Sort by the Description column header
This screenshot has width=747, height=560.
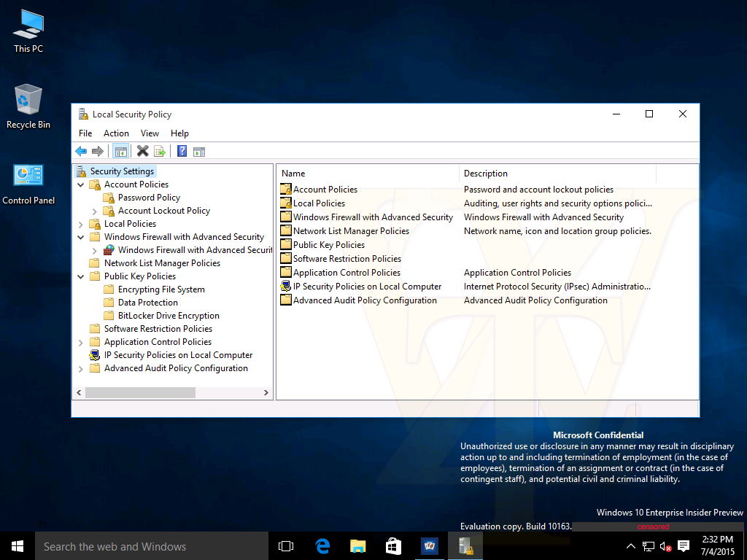point(558,174)
